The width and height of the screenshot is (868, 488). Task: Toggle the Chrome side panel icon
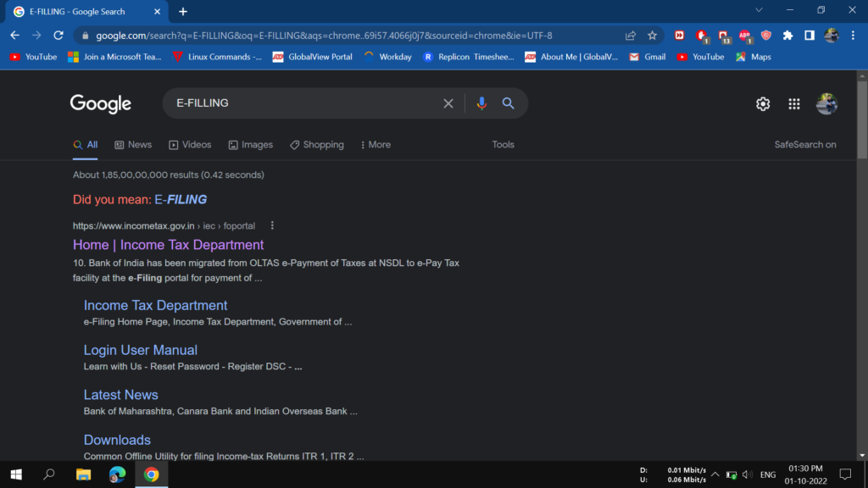(x=810, y=36)
